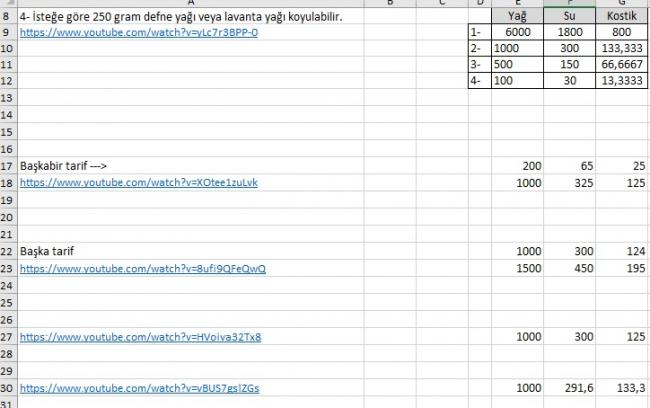The height and width of the screenshot is (408, 650).
Task: Open the YouTube link ending vBUS7gsIZGs
Action: pos(139,388)
